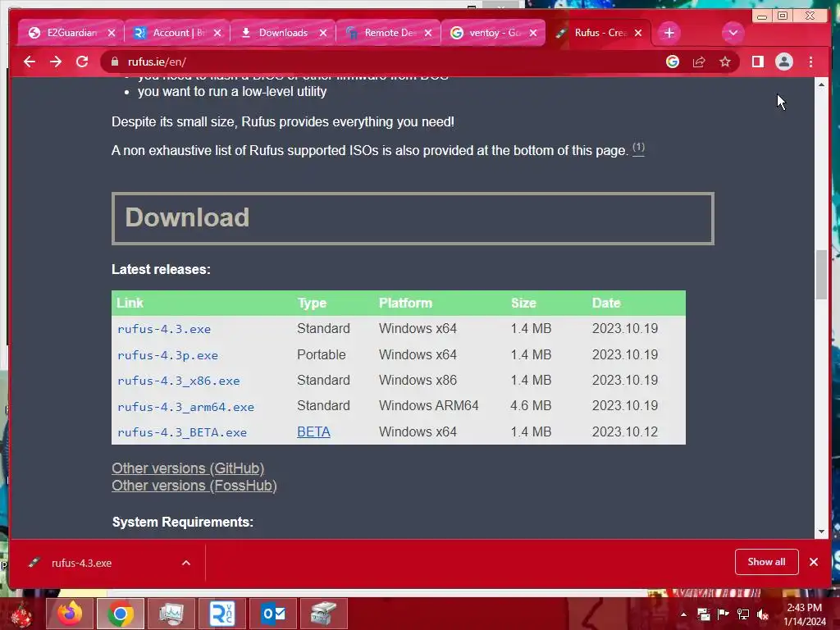Screen dimensions: 840x630
Task: Close the Account tab
Action: 217,33
